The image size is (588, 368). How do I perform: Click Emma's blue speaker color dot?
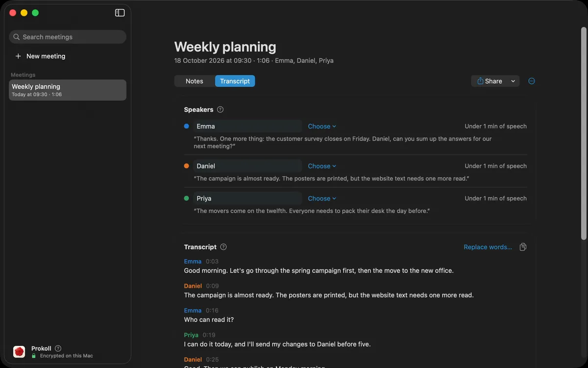pos(186,126)
